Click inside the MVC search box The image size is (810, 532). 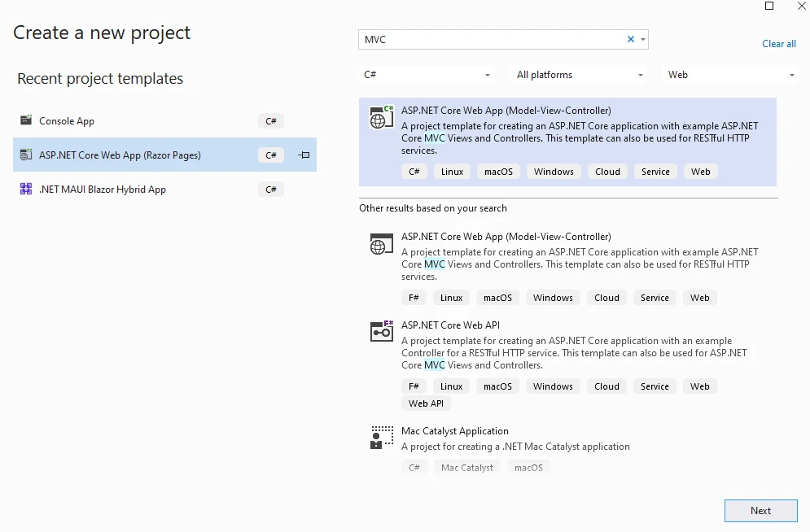point(488,39)
